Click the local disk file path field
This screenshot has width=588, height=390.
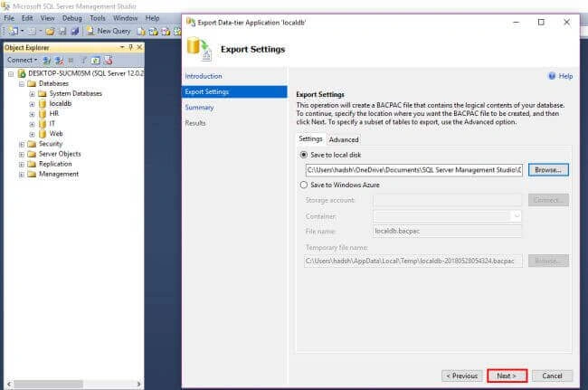pos(414,170)
